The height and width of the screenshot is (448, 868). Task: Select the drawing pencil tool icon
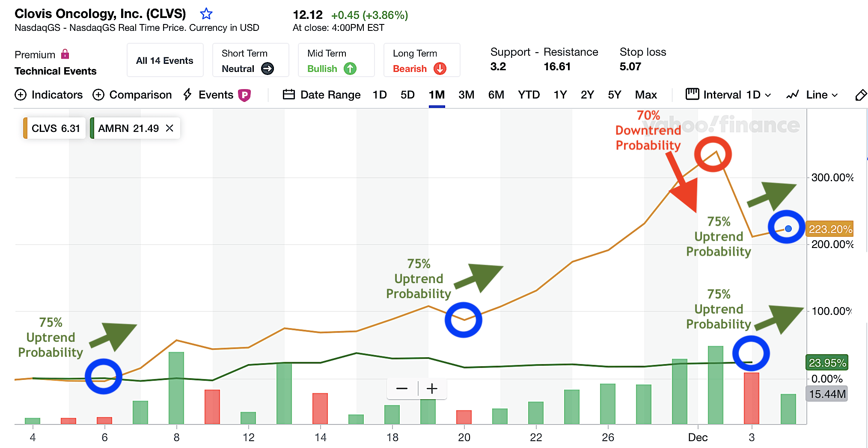coord(861,95)
